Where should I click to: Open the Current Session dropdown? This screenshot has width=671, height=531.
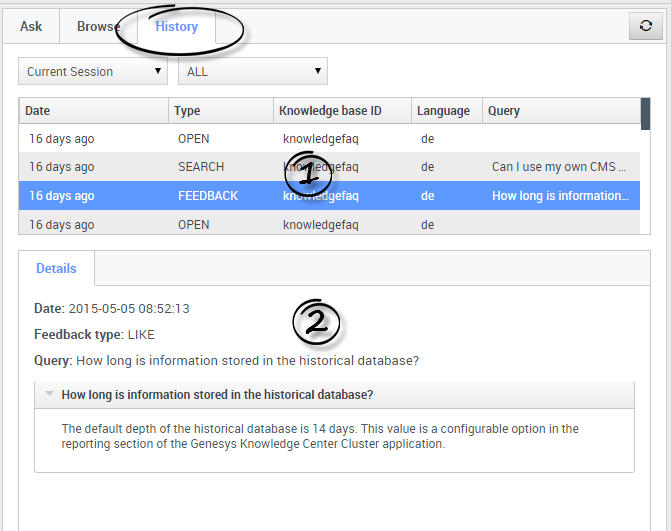(93, 72)
